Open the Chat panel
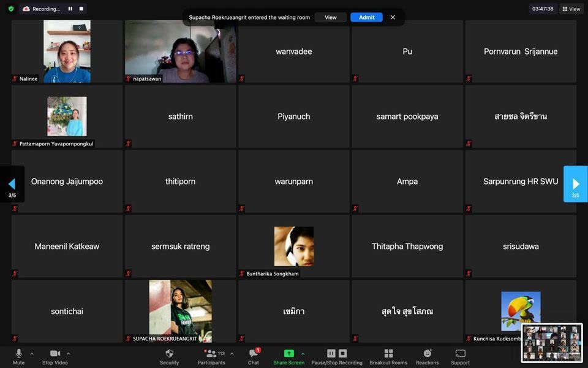Screen dimensions: 588x368 pyautogui.click(x=253, y=356)
